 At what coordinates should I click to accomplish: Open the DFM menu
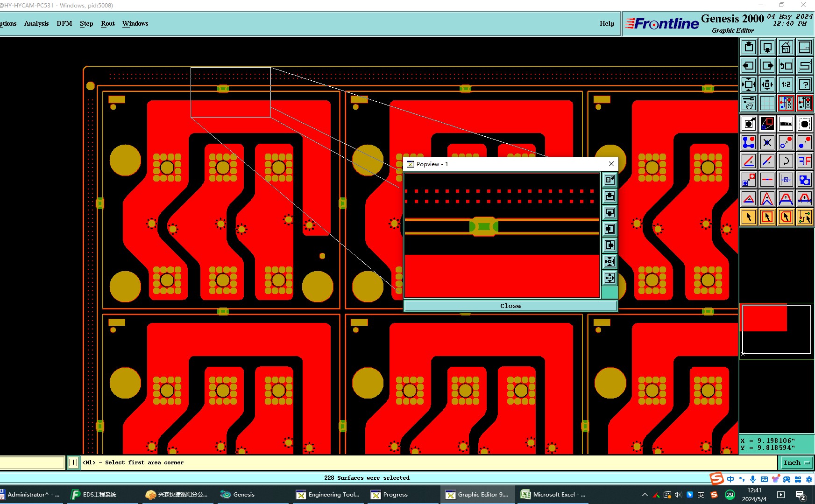coord(64,23)
